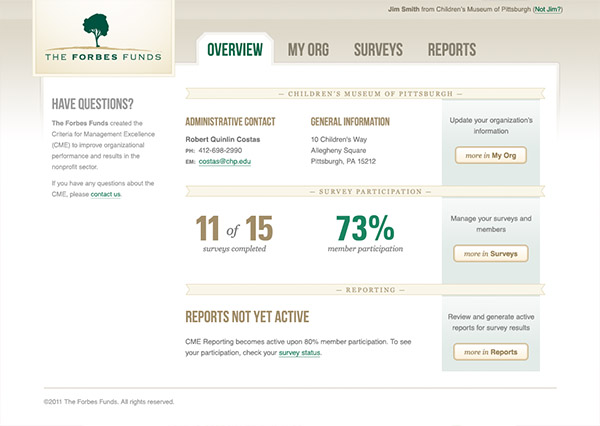Image resolution: width=600 pixels, height=426 pixels.
Task: Open the Reports tab
Action: 452,49
